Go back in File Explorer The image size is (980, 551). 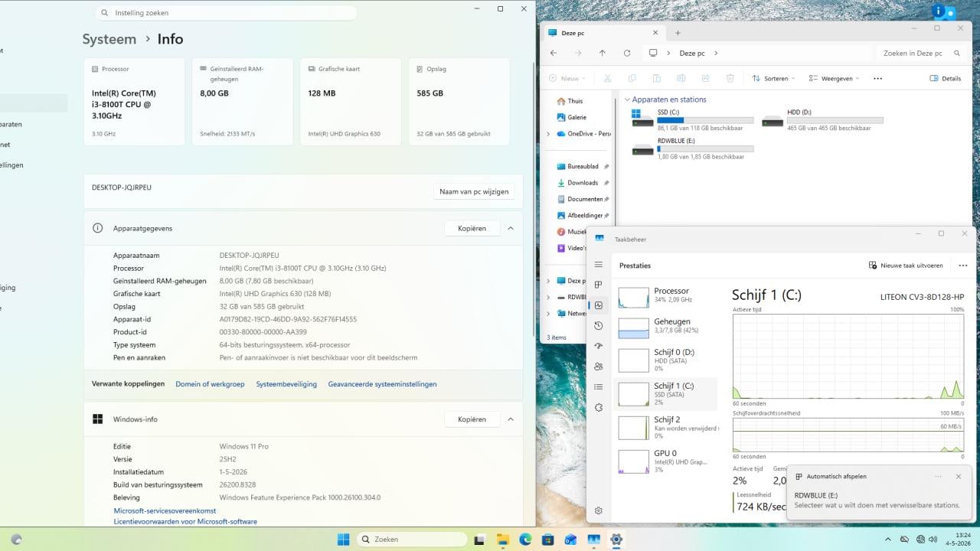tap(554, 53)
